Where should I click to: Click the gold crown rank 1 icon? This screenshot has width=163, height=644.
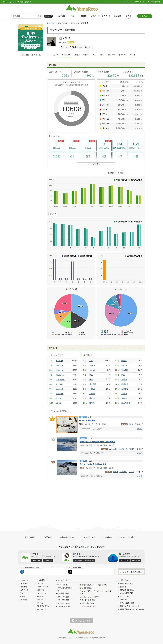tap(52, 418)
